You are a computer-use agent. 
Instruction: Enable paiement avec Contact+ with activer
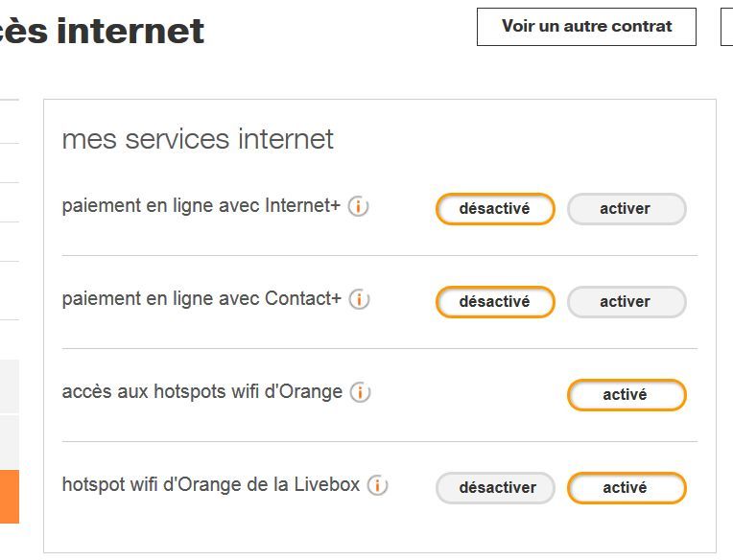(x=626, y=302)
